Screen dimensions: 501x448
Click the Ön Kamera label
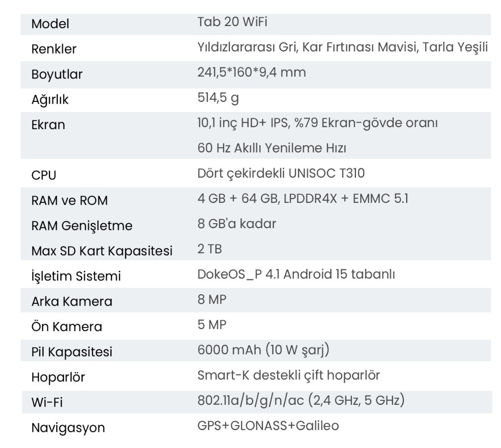tap(67, 327)
